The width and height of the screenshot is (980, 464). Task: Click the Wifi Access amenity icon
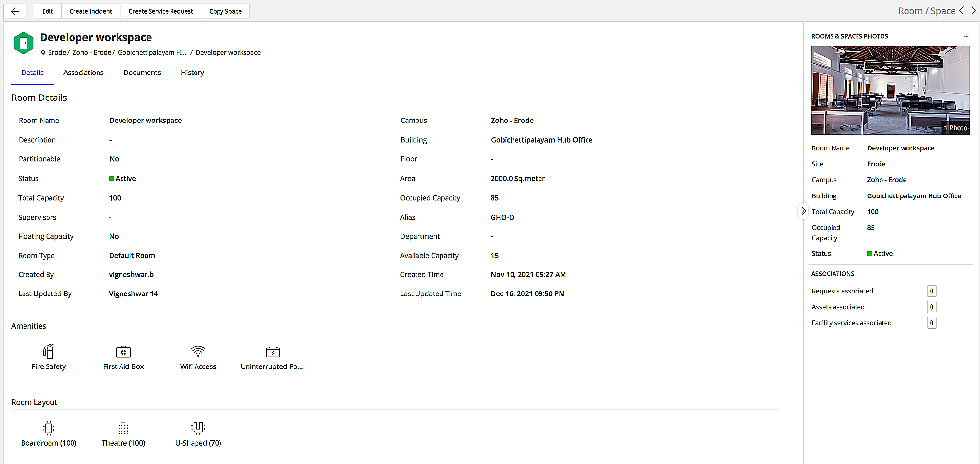point(198,351)
